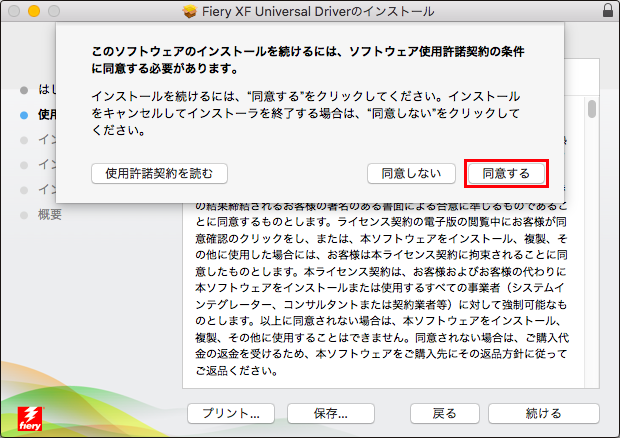
Task: Click the license text scrollbar thumb
Action: point(592,109)
